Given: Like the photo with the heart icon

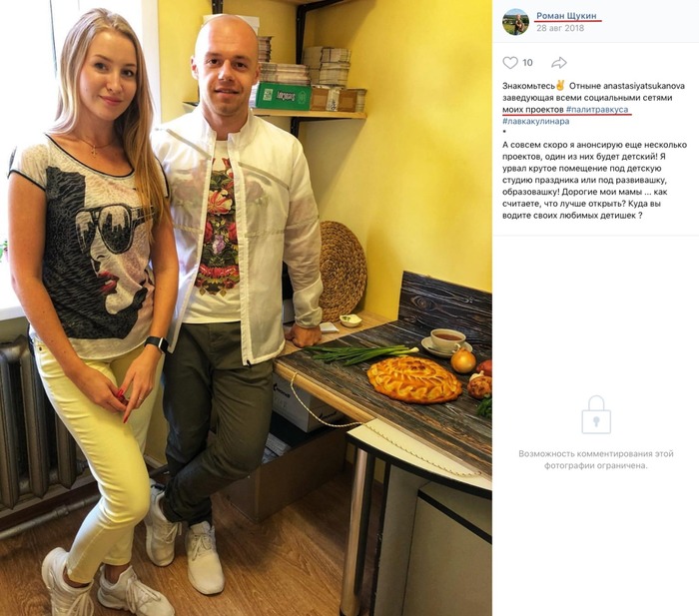Looking at the screenshot, I should (510, 63).
